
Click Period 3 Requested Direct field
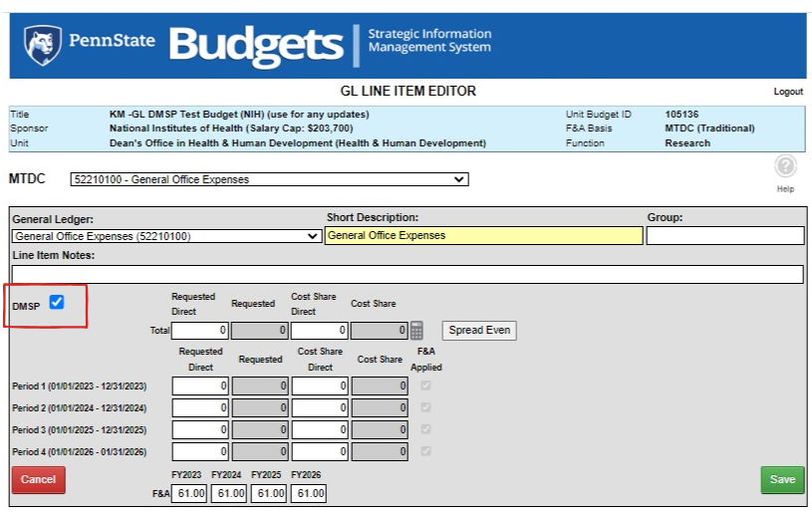[x=200, y=429]
